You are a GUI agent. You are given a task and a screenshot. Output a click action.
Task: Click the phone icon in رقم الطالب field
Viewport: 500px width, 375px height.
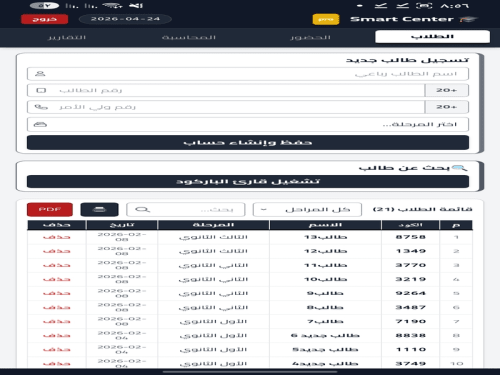(x=41, y=90)
